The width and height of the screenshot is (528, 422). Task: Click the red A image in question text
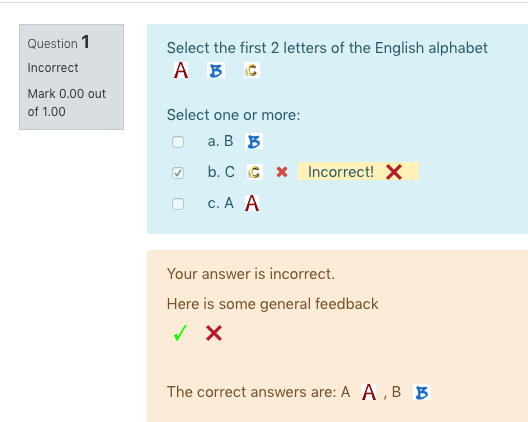pos(181,70)
